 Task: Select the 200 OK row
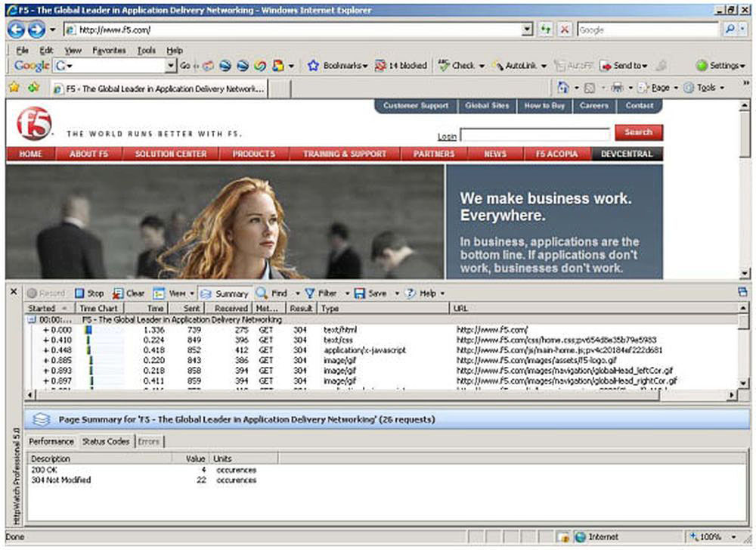coord(386,470)
